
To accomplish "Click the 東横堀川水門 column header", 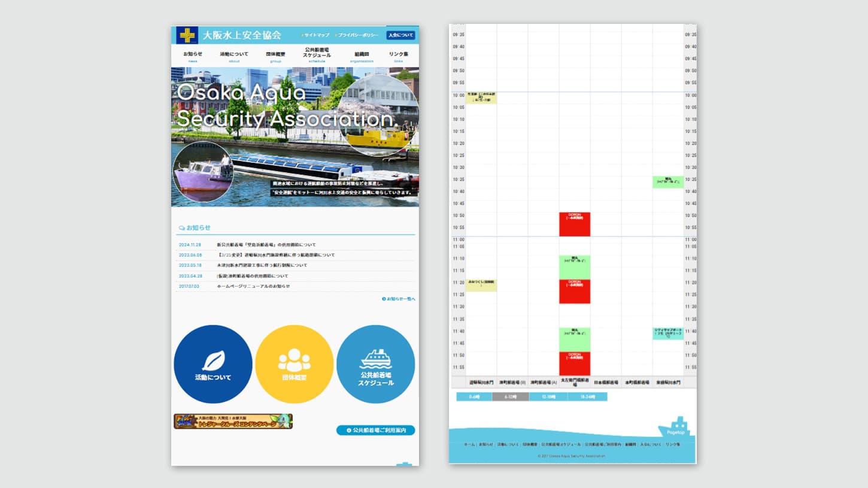I will pyautogui.click(x=668, y=382).
